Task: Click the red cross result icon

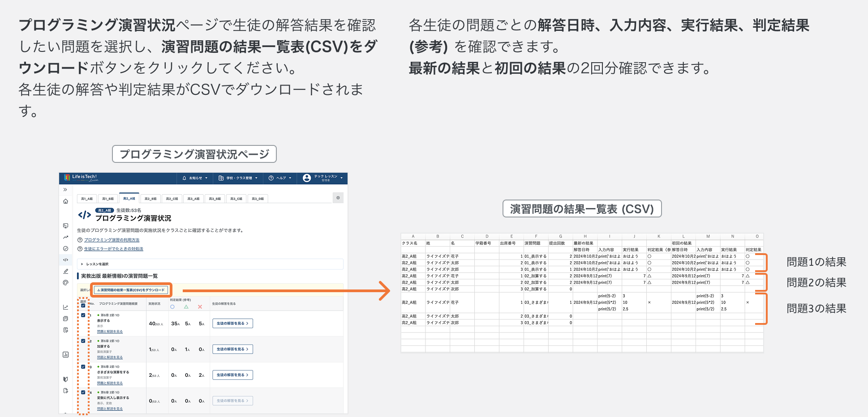Action: click(200, 307)
